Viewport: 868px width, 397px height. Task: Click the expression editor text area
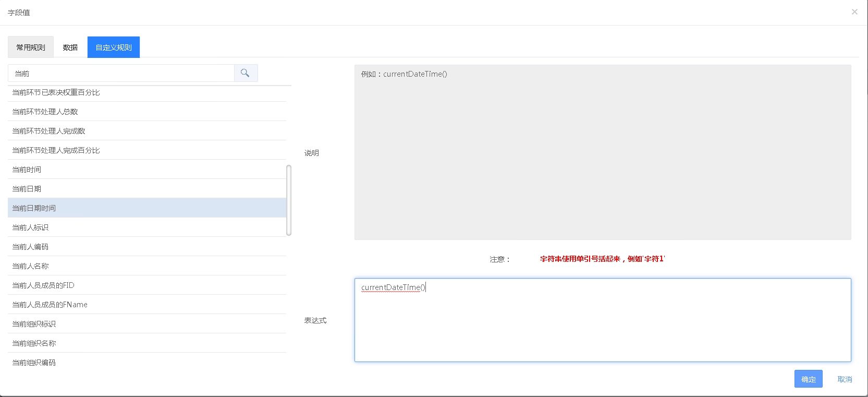click(602, 320)
